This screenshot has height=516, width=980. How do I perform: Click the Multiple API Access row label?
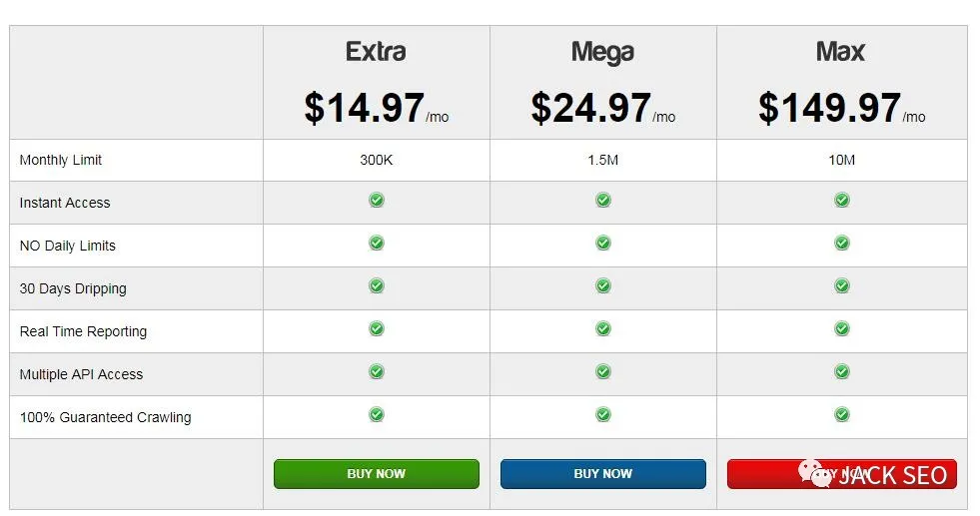point(81,374)
